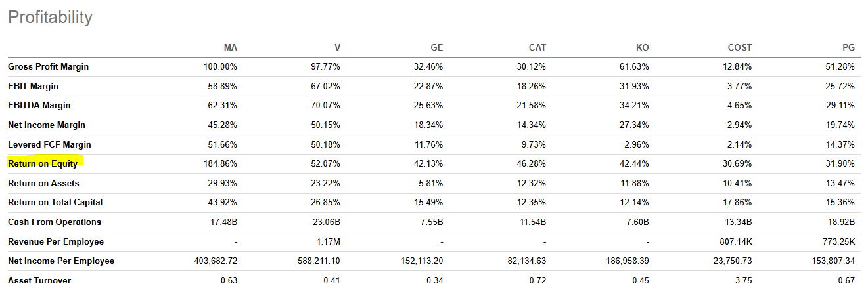Click the Profitability section heading

coord(50,17)
